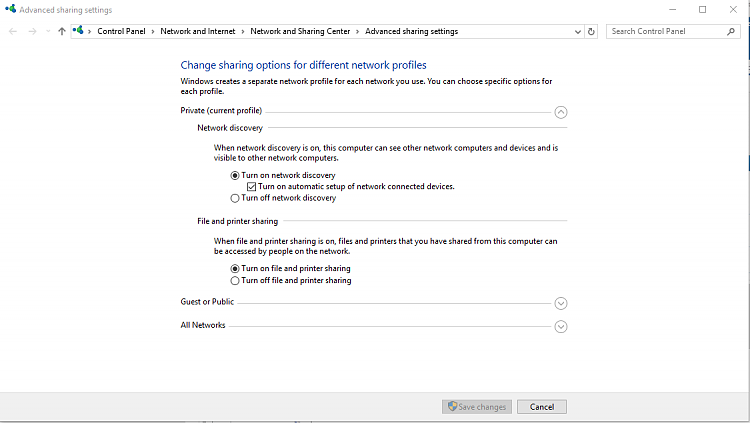
Task: Click the network icon in the address bar
Action: click(x=78, y=31)
